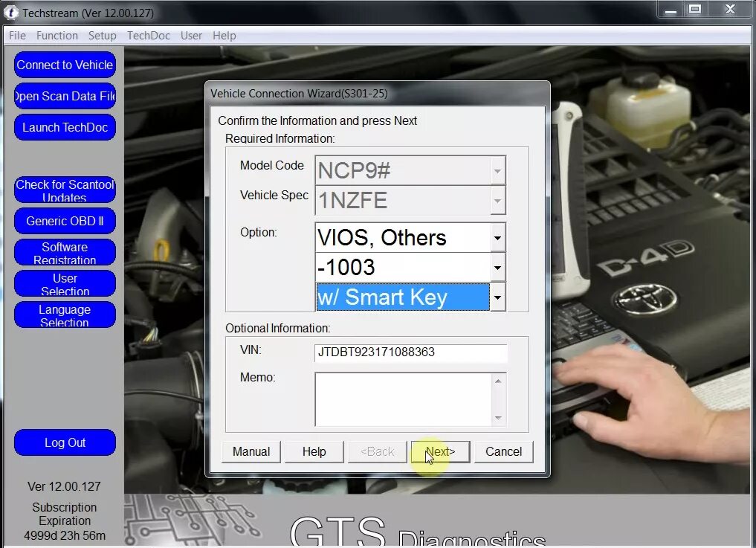The height and width of the screenshot is (548, 756).
Task: Launch TechDoc from the sidebar
Action: point(65,127)
